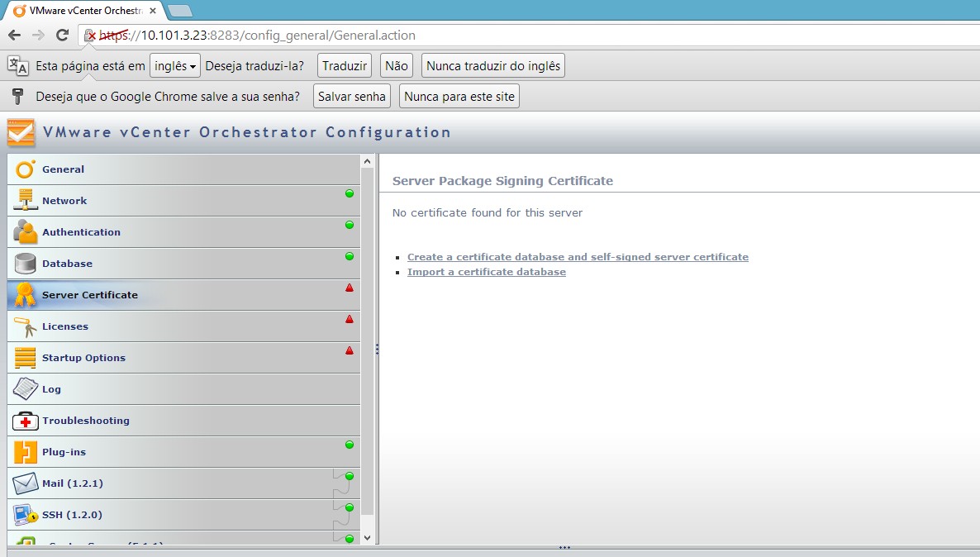This screenshot has height=557, width=980.
Task: Click the Startup Options icon
Action: coord(26,358)
